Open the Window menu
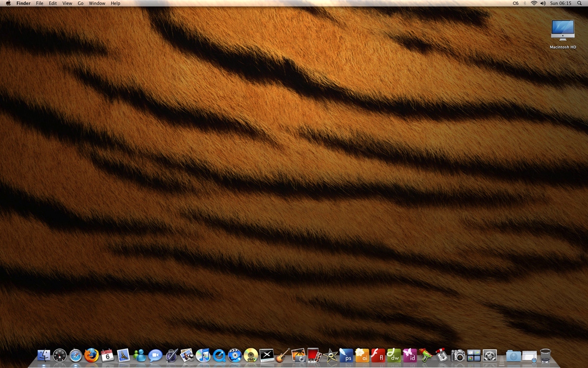The height and width of the screenshot is (368, 588). pyautogui.click(x=97, y=3)
